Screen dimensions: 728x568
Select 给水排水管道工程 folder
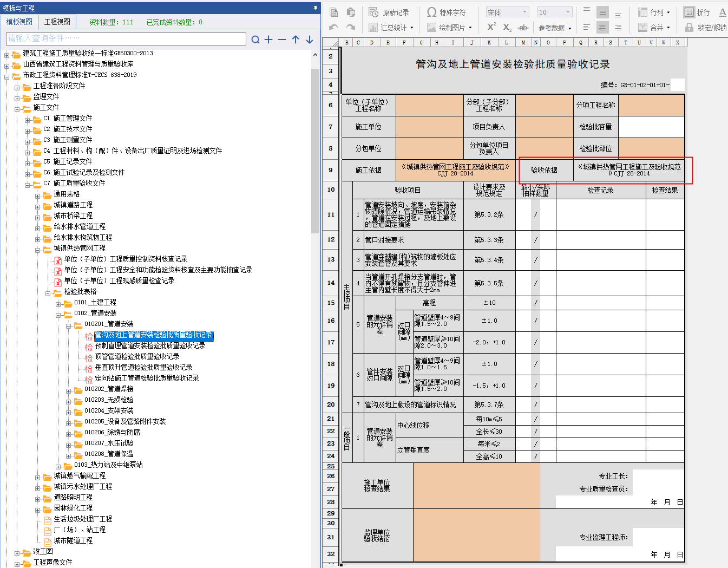(80, 227)
